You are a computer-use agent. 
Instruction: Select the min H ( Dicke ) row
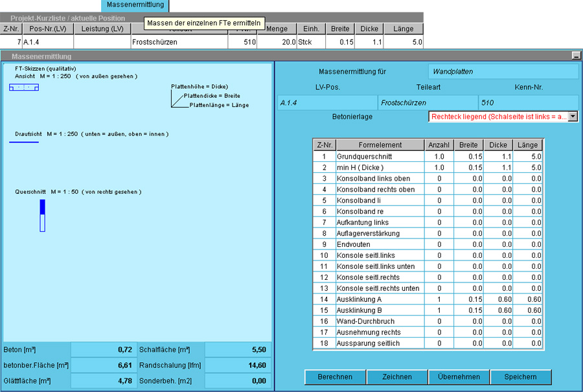coord(428,167)
